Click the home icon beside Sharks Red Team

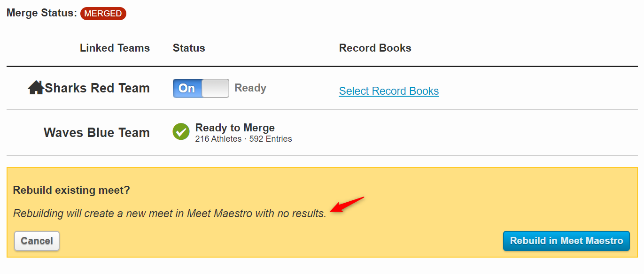[x=36, y=88]
